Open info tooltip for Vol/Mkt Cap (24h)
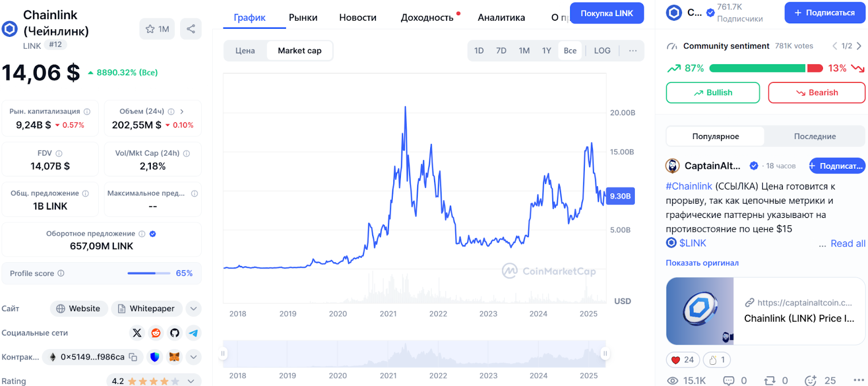868x386 pixels. click(x=187, y=153)
